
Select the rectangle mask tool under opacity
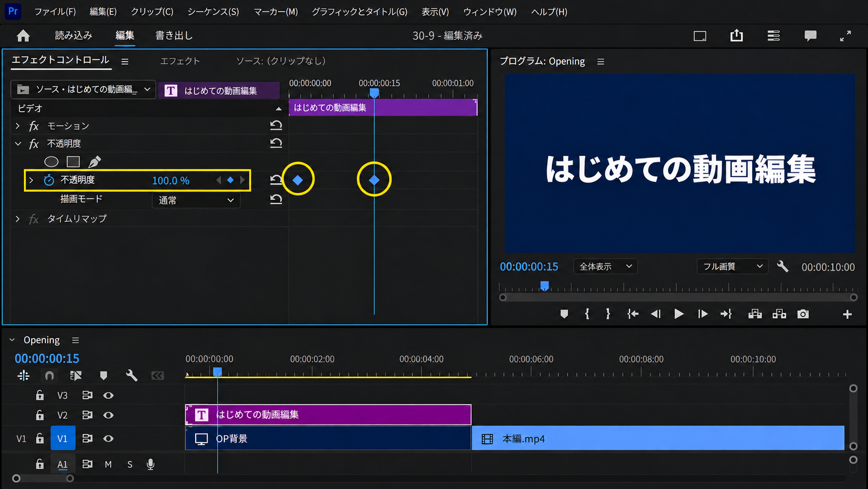click(x=73, y=162)
